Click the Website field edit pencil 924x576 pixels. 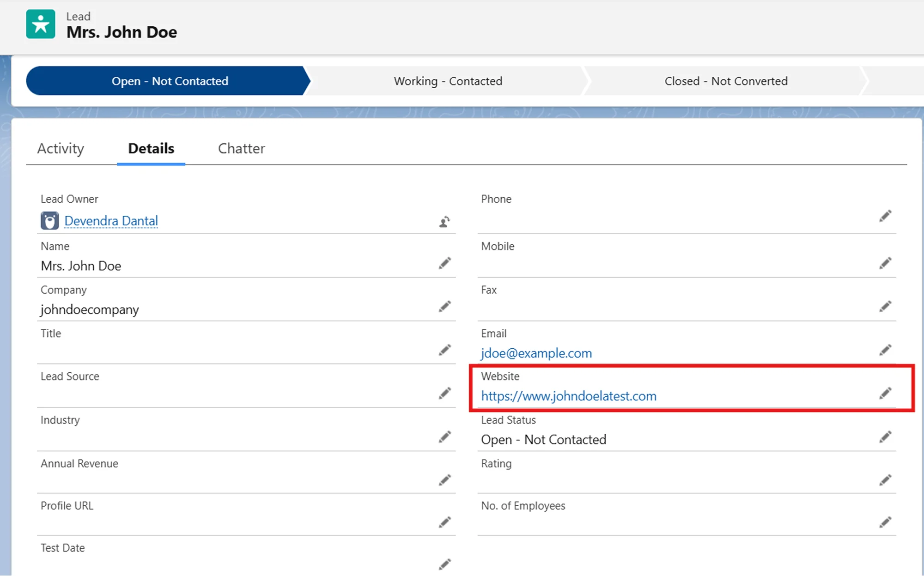885,394
